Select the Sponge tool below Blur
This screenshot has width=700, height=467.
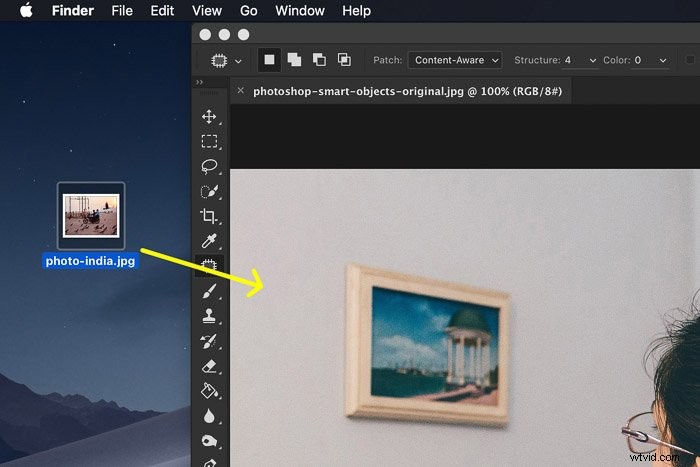pos(209,441)
